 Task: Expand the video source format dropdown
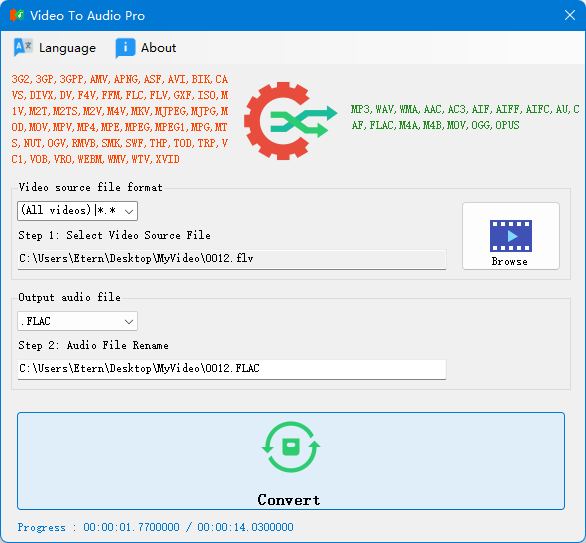(x=77, y=211)
